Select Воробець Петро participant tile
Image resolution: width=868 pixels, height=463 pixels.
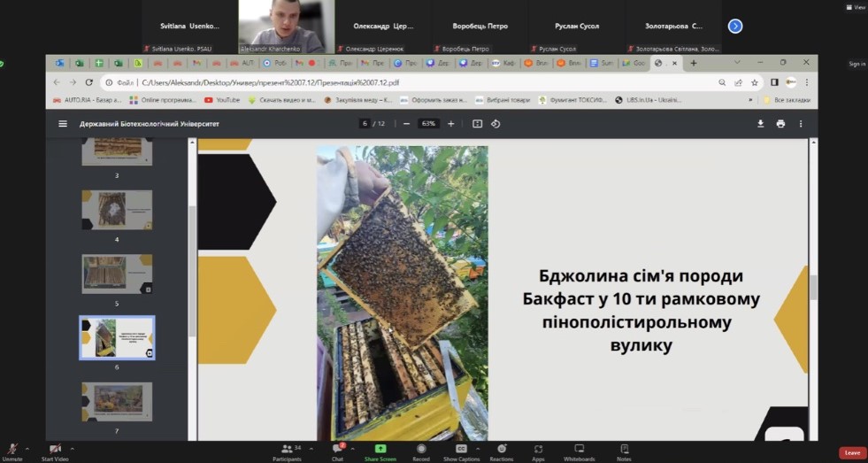tap(480, 27)
